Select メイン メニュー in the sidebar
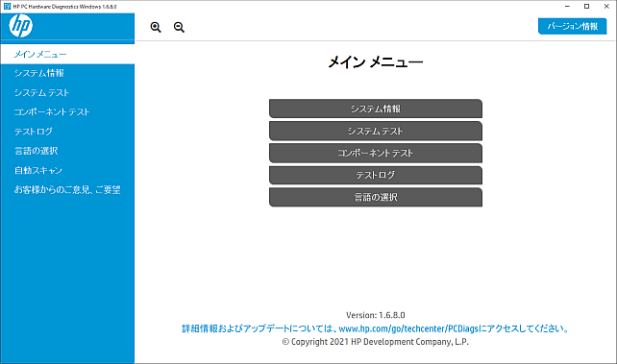 (x=67, y=54)
